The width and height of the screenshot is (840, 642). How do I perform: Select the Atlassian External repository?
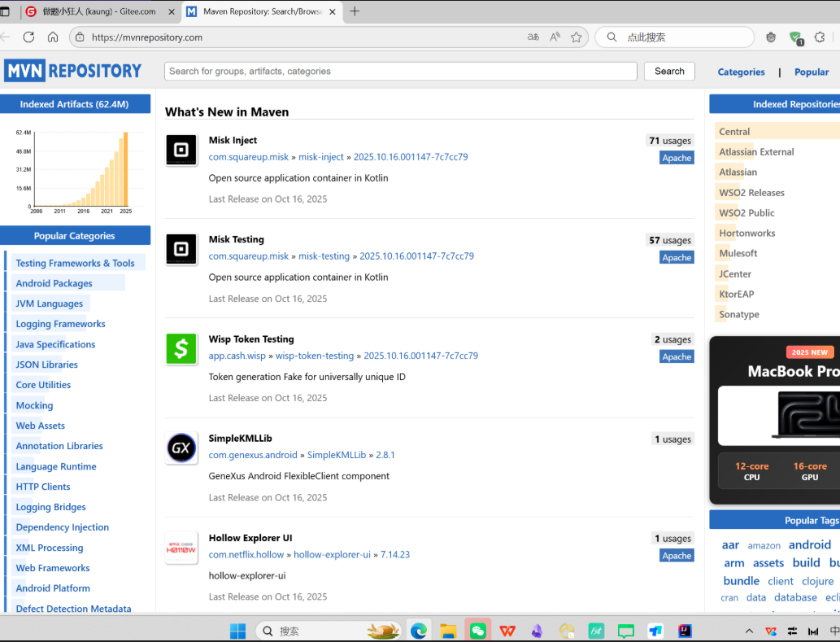coord(756,151)
